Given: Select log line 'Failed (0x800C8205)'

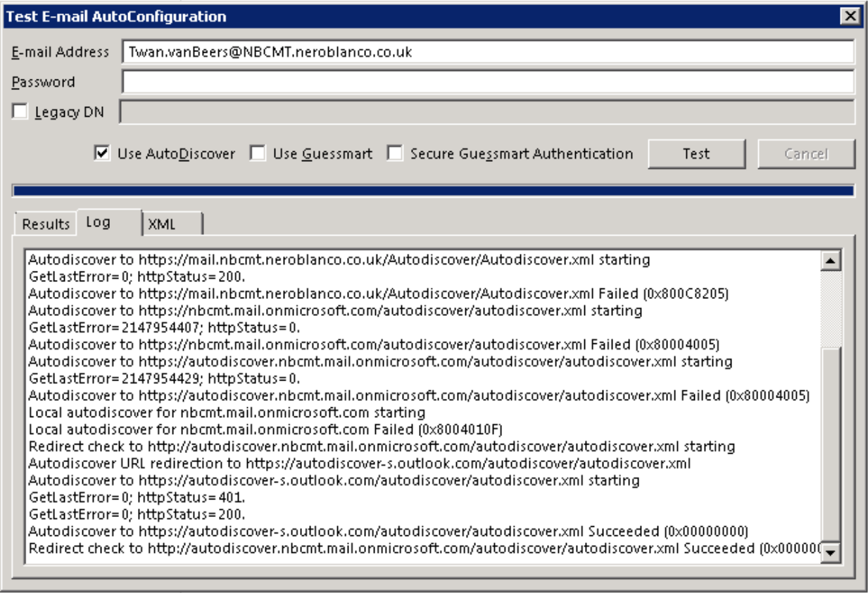Looking at the screenshot, I should (x=379, y=293).
